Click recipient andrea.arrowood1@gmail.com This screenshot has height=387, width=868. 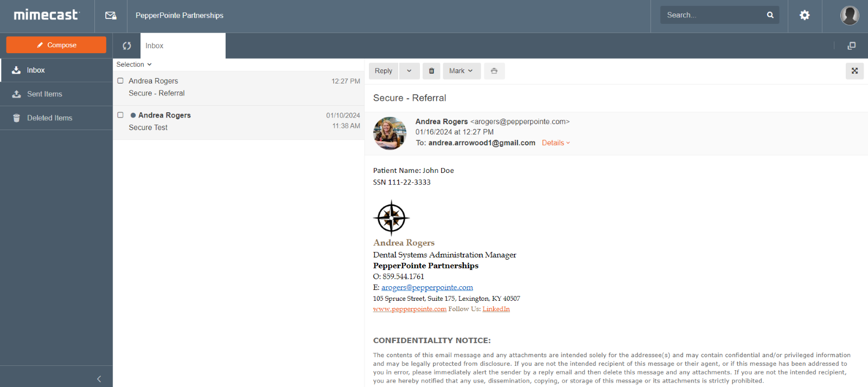point(482,143)
